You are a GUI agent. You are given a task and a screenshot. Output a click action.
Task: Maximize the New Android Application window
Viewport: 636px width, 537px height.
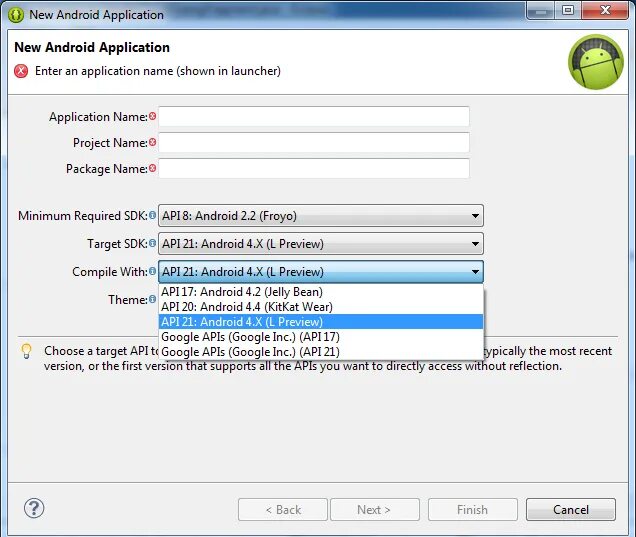point(568,10)
